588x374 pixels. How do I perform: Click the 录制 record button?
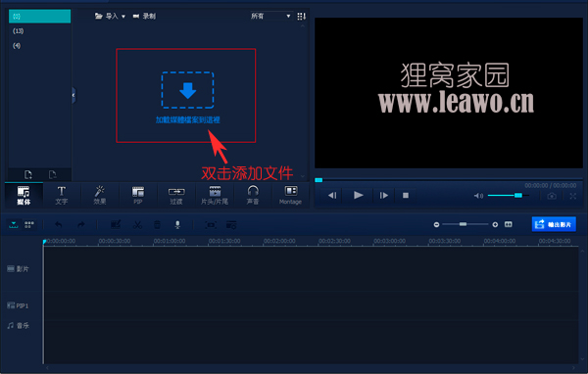(x=144, y=16)
